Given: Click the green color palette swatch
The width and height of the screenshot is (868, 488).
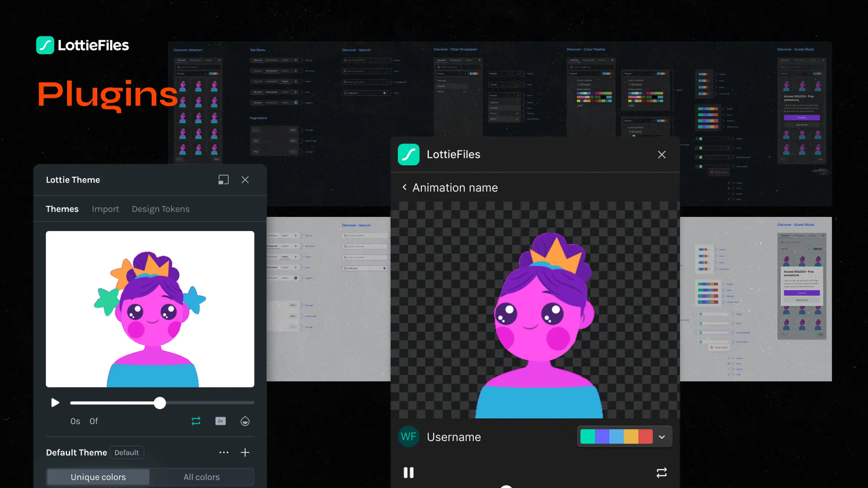Looking at the screenshot, I should pyautogui.click(x=588, y=437).
